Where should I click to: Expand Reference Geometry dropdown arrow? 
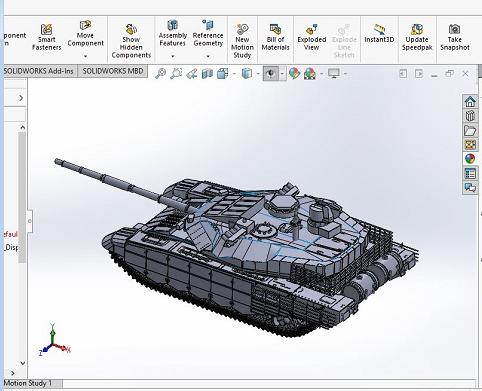(x=208, y=56)
